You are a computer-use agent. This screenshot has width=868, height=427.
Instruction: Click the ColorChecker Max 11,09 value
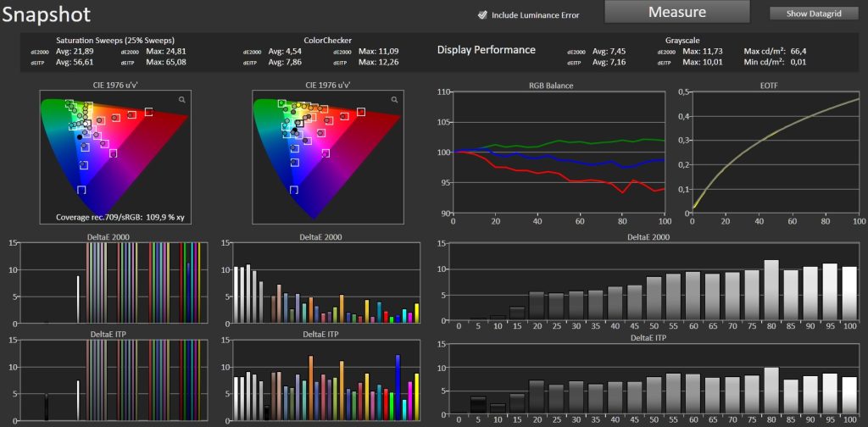click(379, 52)
